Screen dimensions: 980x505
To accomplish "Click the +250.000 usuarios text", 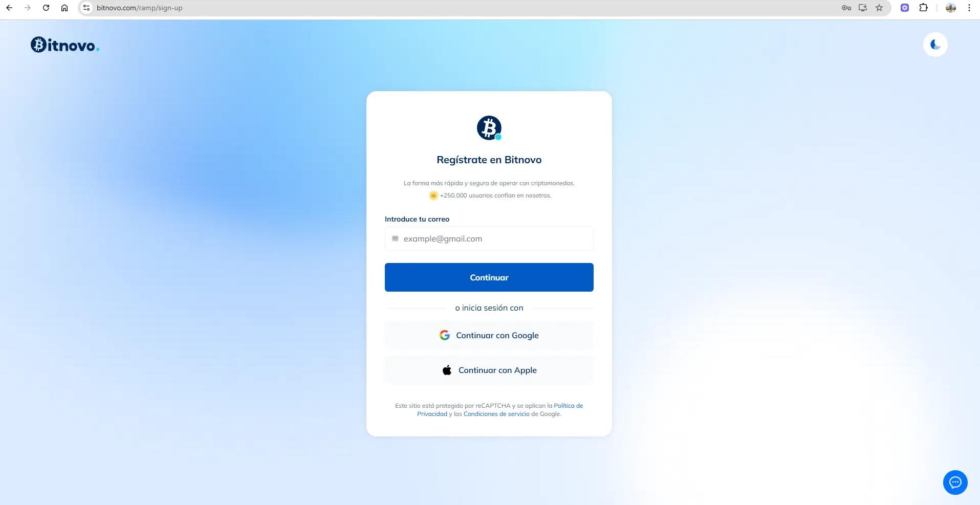I will (x=495, y=195).
